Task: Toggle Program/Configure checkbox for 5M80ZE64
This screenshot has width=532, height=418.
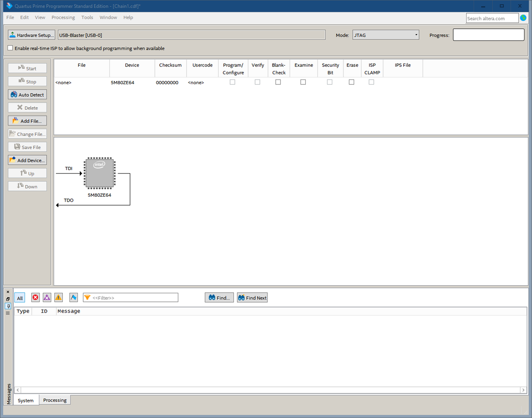Action: click(x=232, y=82)
